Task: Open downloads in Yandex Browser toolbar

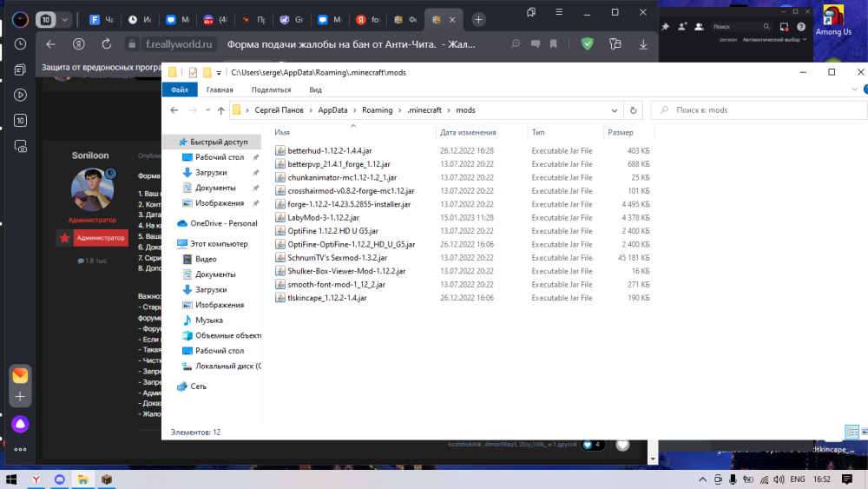Action: click(643, 44)
